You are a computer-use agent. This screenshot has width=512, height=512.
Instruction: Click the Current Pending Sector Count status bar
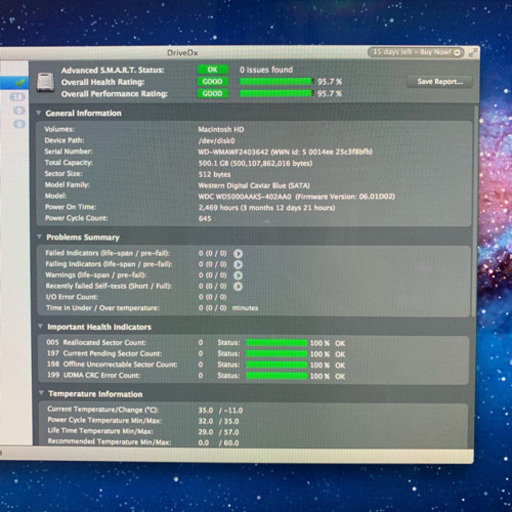coord(276,354)
